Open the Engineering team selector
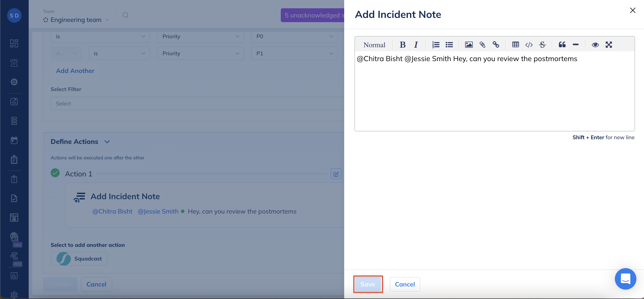Image resolution: width=644 pixels, height=299 pixels. click(76, 20)
